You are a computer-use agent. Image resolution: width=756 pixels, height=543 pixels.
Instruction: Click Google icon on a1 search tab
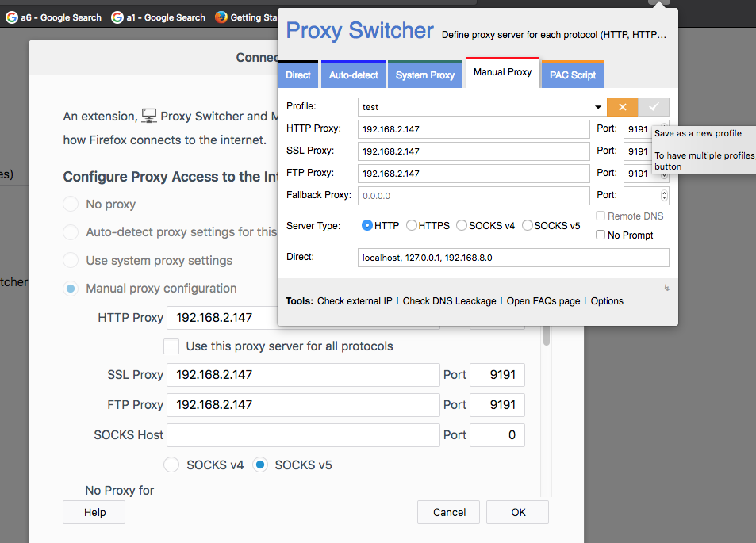117,17
